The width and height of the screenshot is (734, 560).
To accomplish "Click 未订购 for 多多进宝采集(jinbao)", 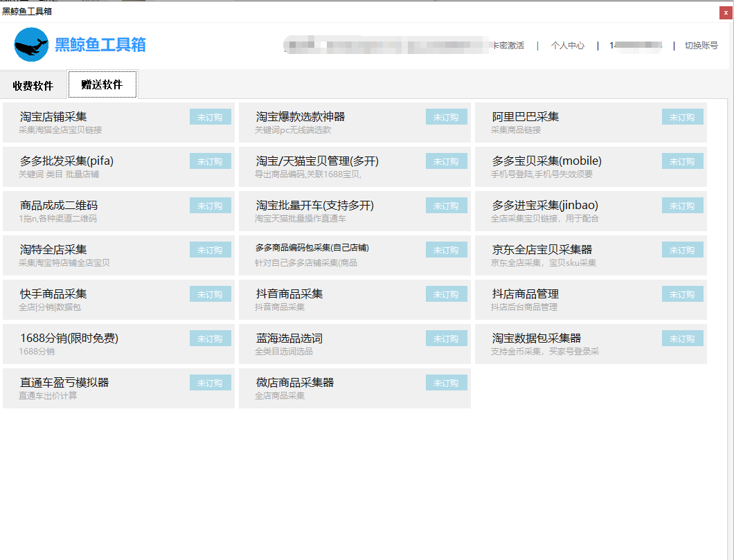I will coord(683,206).
